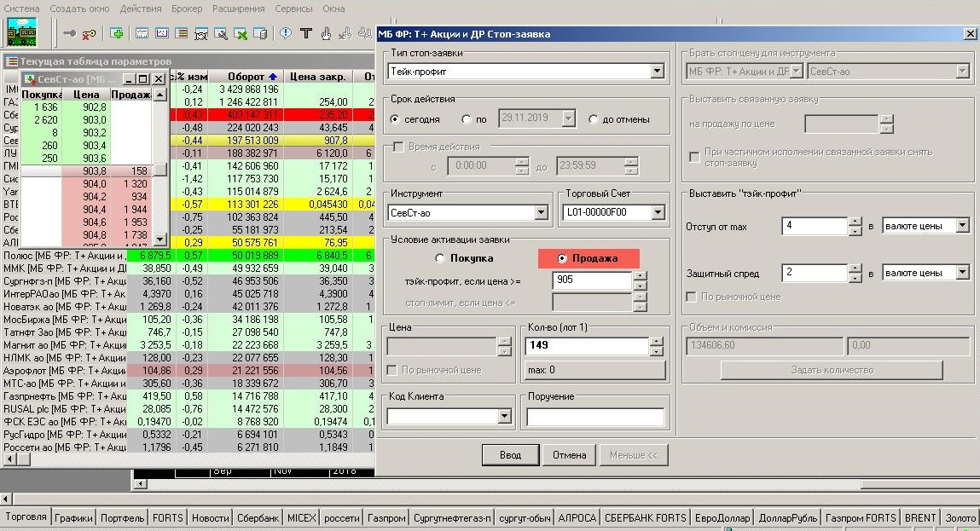Open the Расширения menu

pyautogui.click(x=238, y=9)
